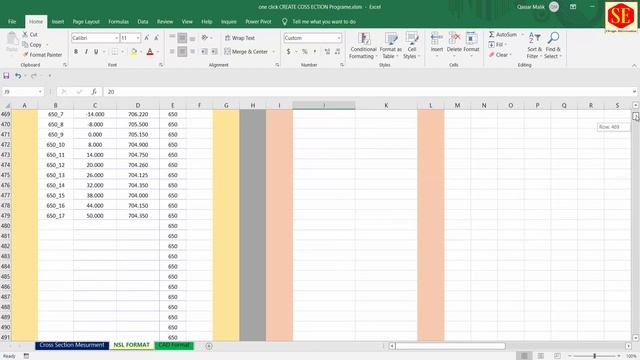Open the Calibri font name dropdown

(116, 38)
